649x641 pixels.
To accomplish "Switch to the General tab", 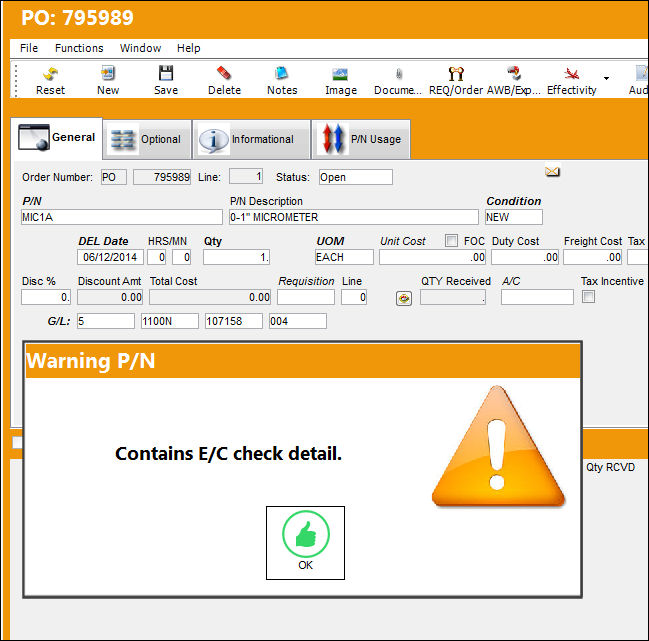I will tap(57, 138).
